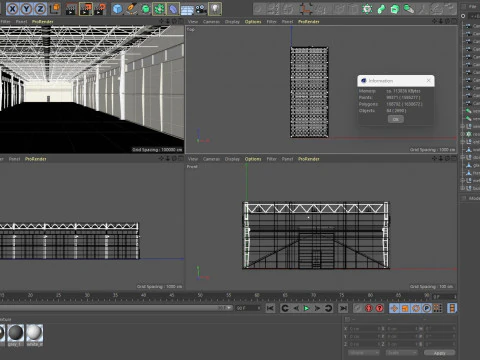Toggle Parameter keyframe recording

[x=427, y=308]
